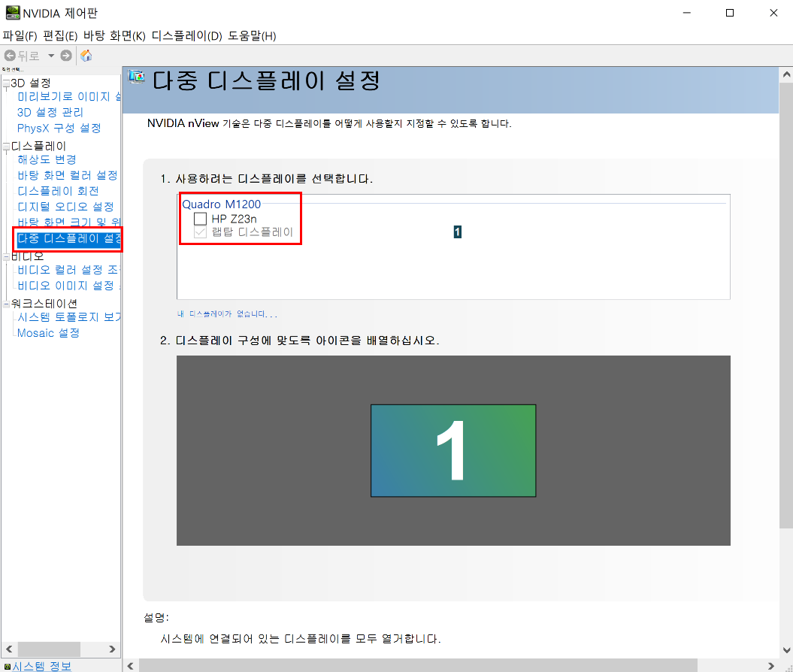The image size is (793, 672).
Task: Click the뒤로 back button label
Action: click(29, 56)
